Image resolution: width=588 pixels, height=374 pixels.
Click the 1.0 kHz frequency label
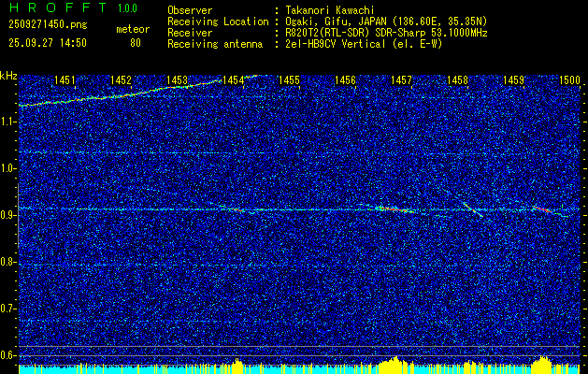(x=7, y=168)
